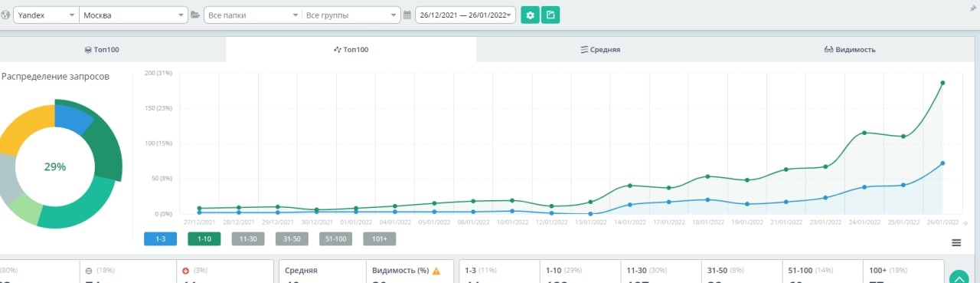Screen dimensions: 980x283
Task: Toggle the 51-100 series legend button
Action: [x=335, y=239]
